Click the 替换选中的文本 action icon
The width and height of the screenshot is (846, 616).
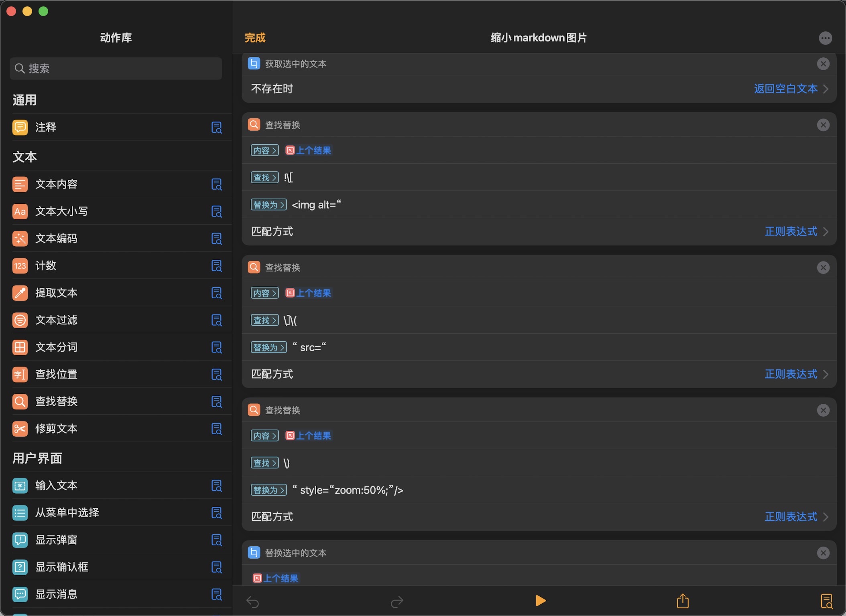254,553
